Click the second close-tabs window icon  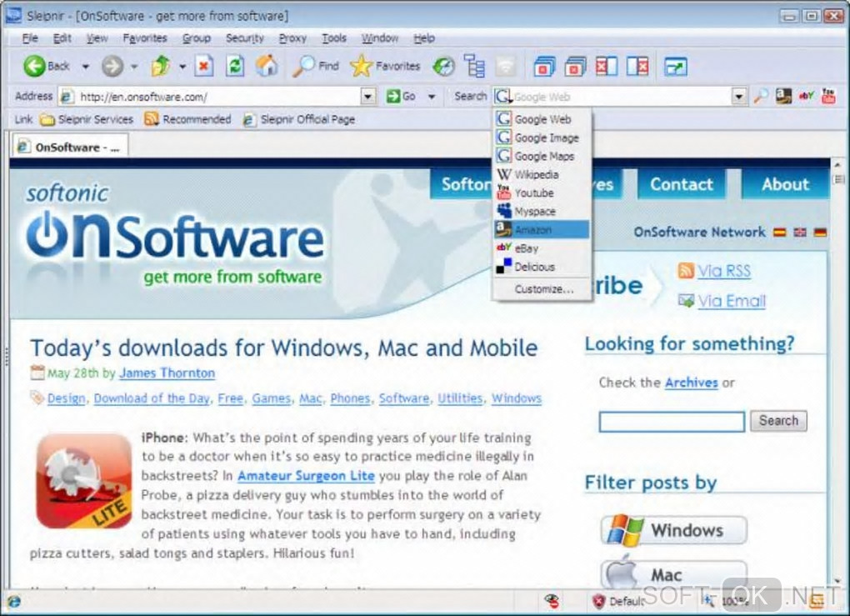[x=575, y=67]
